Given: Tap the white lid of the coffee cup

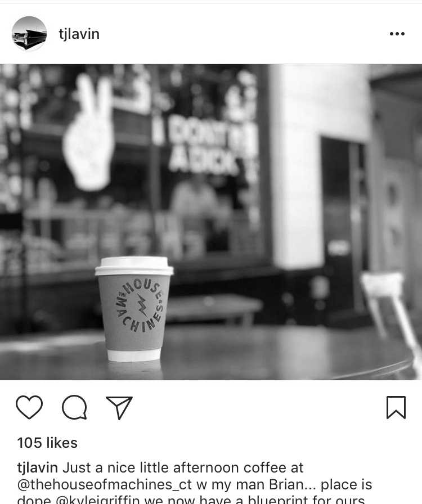Looking at the screenshot, I should [x=134, y=266].
